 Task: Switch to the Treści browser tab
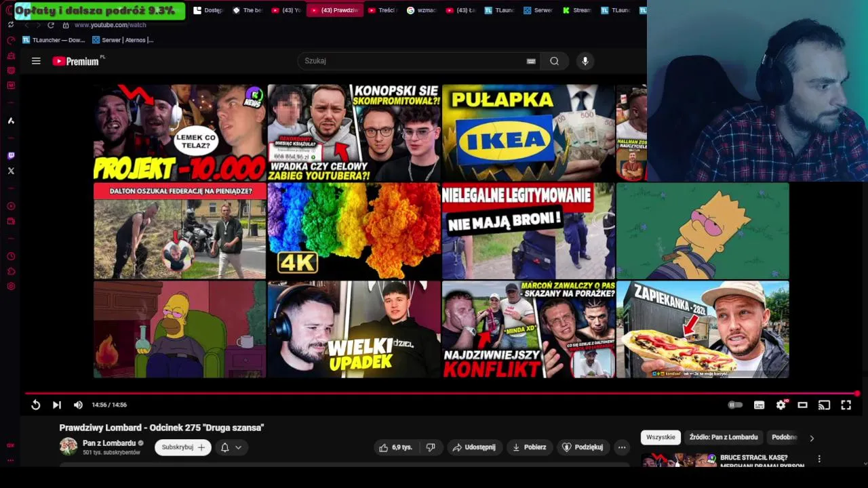click(382, 10)
